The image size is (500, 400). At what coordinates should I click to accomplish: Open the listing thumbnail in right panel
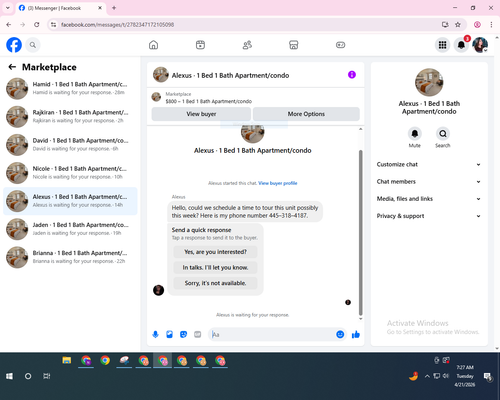coord(429,82)
